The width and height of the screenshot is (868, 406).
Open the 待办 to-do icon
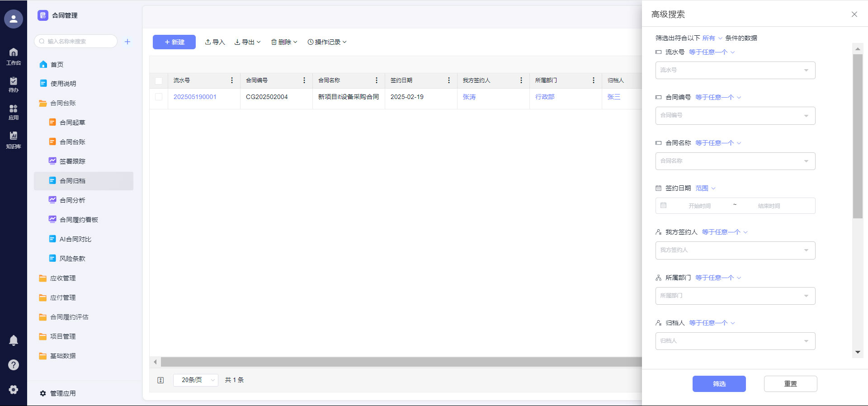click(x=14, y=84)
